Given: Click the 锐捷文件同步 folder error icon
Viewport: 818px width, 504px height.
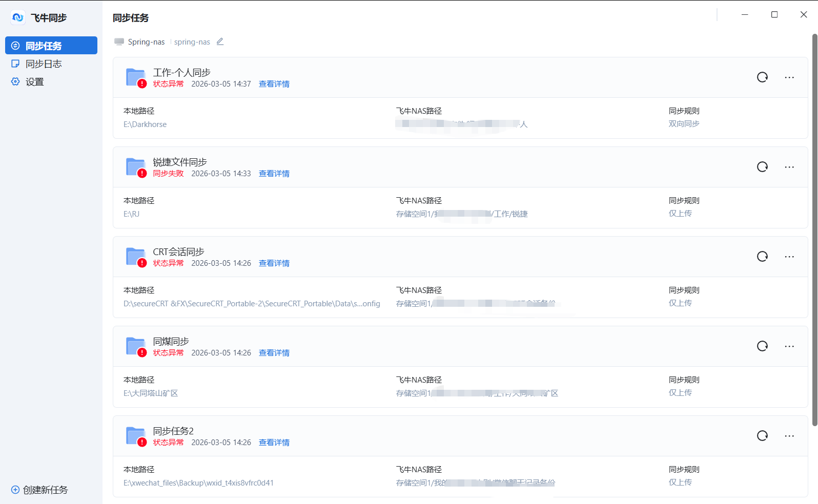Looking at the screenshot, I should point(136,167).
